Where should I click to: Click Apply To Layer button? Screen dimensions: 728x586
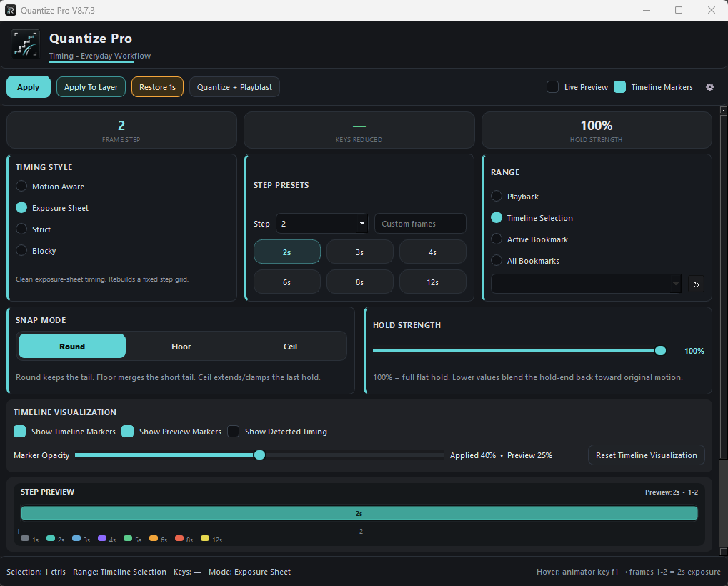tap(91, 87)
